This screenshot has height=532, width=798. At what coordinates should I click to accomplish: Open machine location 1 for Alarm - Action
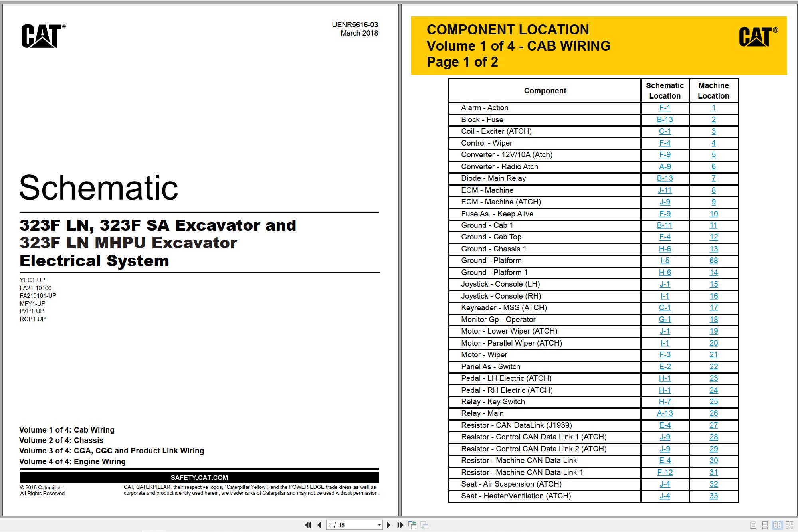713,108
